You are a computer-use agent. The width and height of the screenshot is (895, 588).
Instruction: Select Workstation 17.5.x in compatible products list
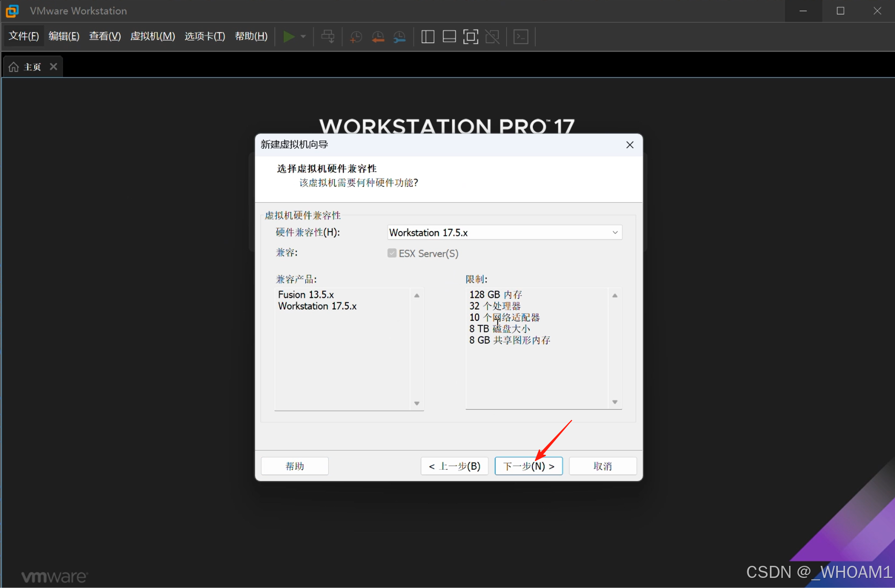(x=317, y=306)
